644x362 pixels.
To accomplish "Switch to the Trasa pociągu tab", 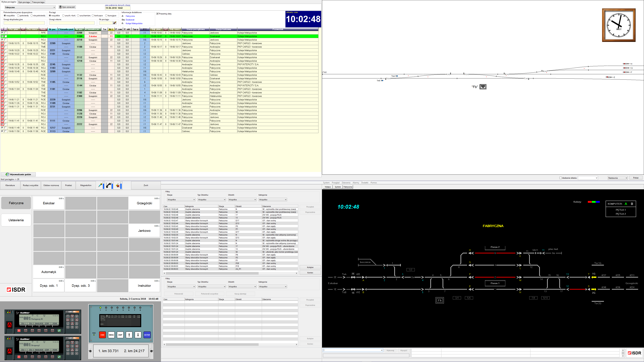I will click(38, 2).
